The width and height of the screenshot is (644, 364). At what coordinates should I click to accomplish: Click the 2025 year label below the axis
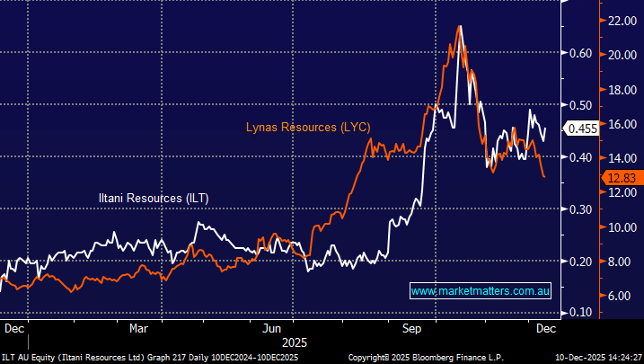pyautogui.click(x=295, y=342)
